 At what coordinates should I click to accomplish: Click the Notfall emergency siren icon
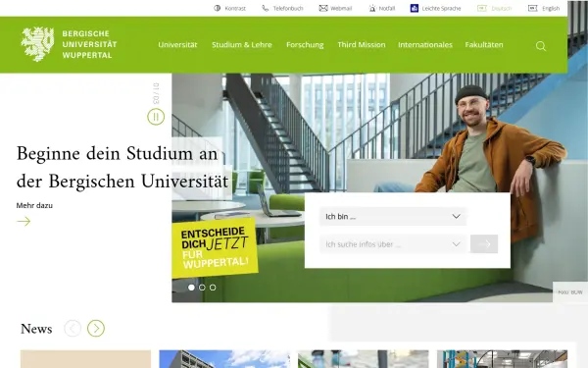(372, 8)
